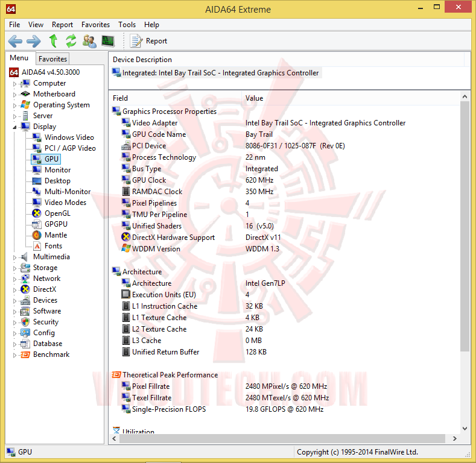
Task: Click the Config tree icon
Action: pyautogui.click(x=25, y=333)
